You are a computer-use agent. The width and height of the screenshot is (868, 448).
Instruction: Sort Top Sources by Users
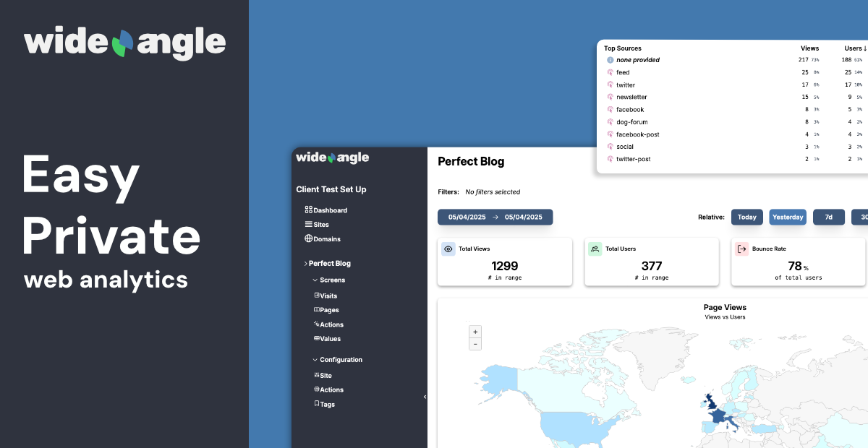tap(854, 48)
